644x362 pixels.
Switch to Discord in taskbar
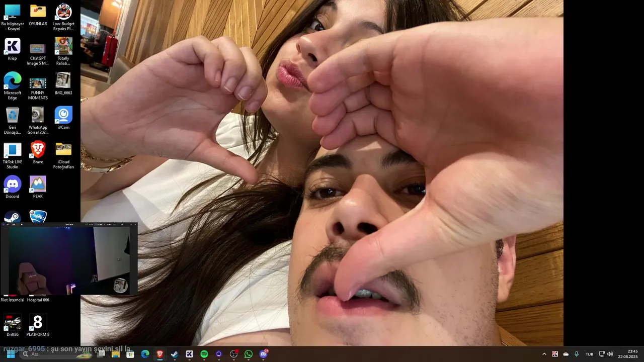point(263,354)
